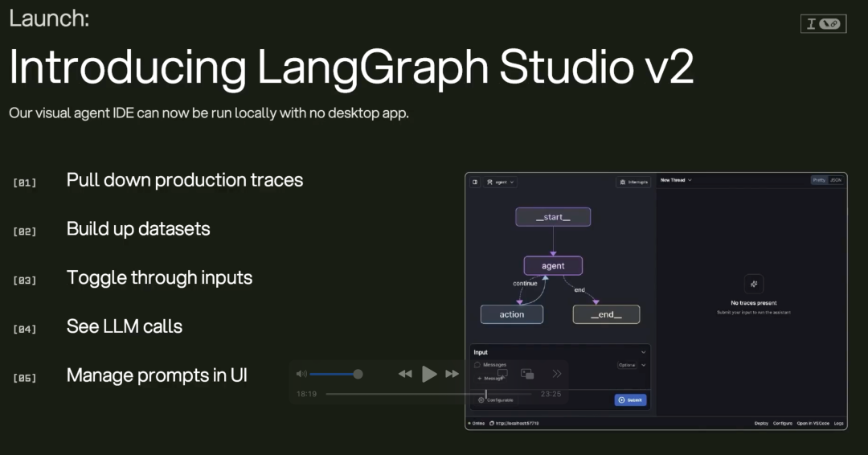Click the Toggle through inputs line

coord(159,278)
